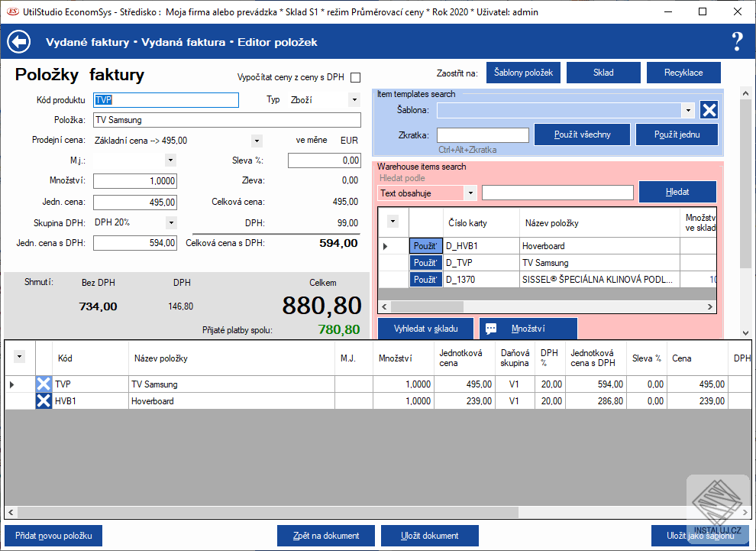Expand the Prodejní cena dropdown
Image resolution: width=756 pixels, height=551 pixels.
point(257,141)
